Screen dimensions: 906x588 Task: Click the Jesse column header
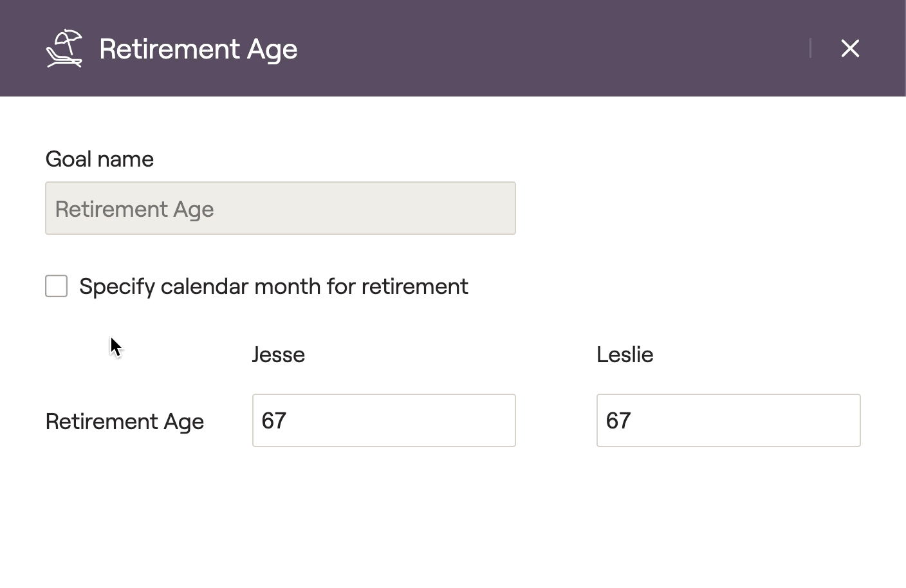pyautogui.click(x=278, y=354)
